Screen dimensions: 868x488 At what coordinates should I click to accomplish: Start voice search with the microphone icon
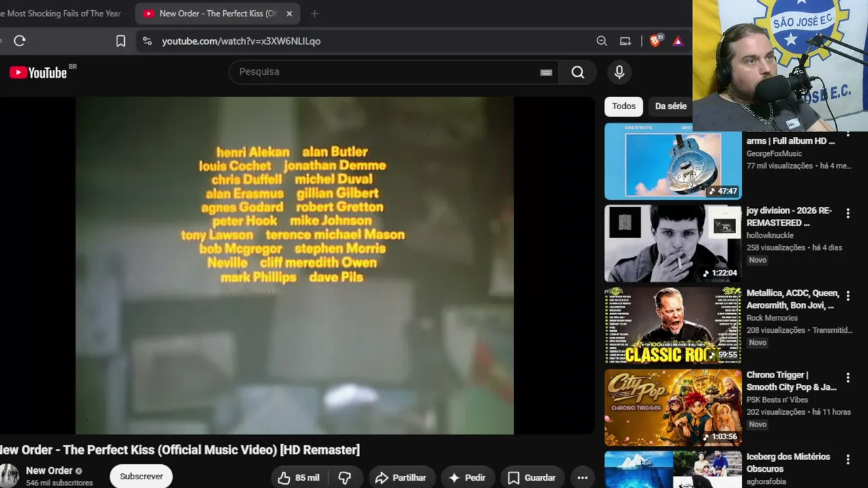(619, 72)
